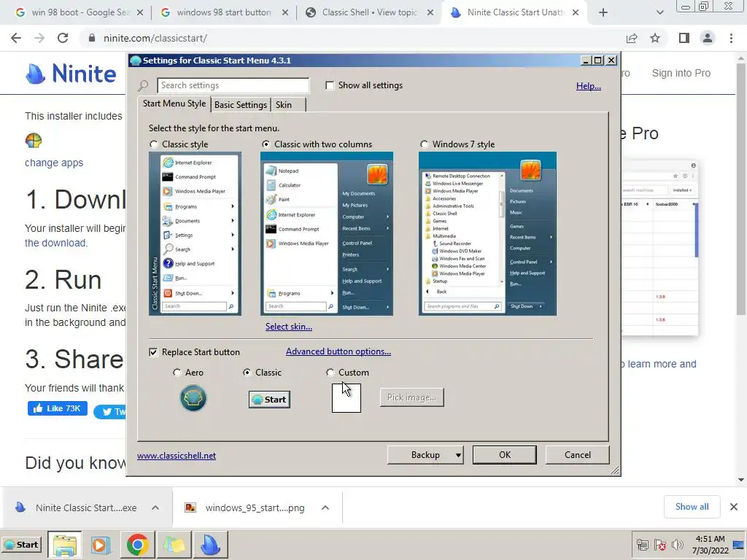
Task: Select the Windows 7 style radio button
Action: 424,144
